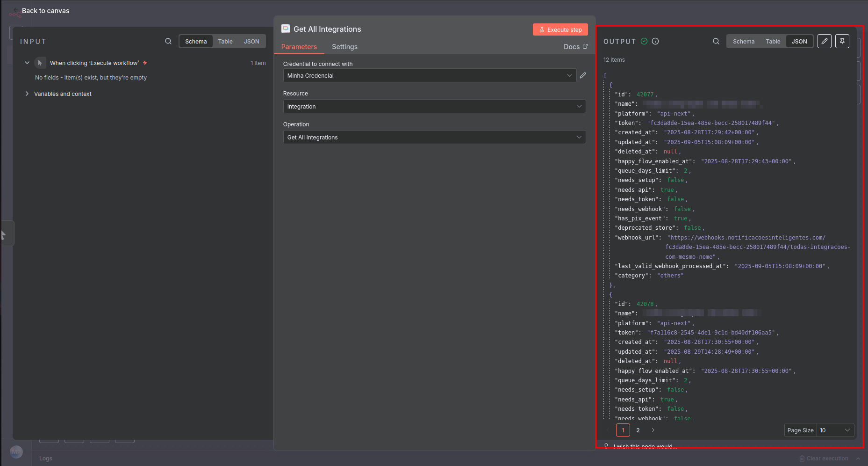Click the '1 item' count text
868x466 pixels.
click(258, 63)
